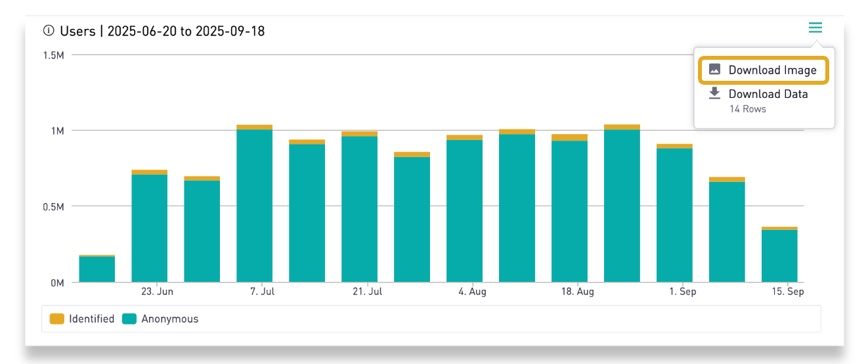Select the teal bar for 4 Aug

[x=464, y=211]
